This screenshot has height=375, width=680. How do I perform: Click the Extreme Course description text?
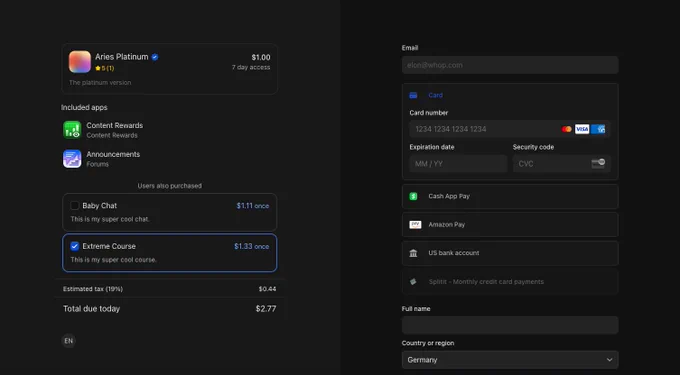pyautogui.click(x=114, y=260)
